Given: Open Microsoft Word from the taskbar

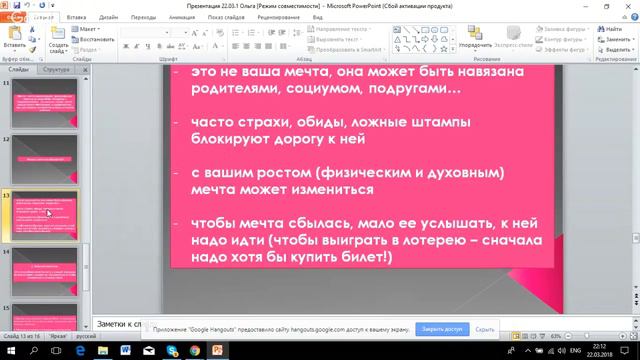Looking at the screenshot, I should 126,350.
